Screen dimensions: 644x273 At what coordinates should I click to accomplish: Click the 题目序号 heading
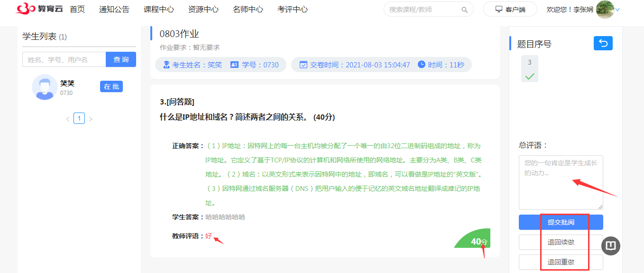pos(534,44)
